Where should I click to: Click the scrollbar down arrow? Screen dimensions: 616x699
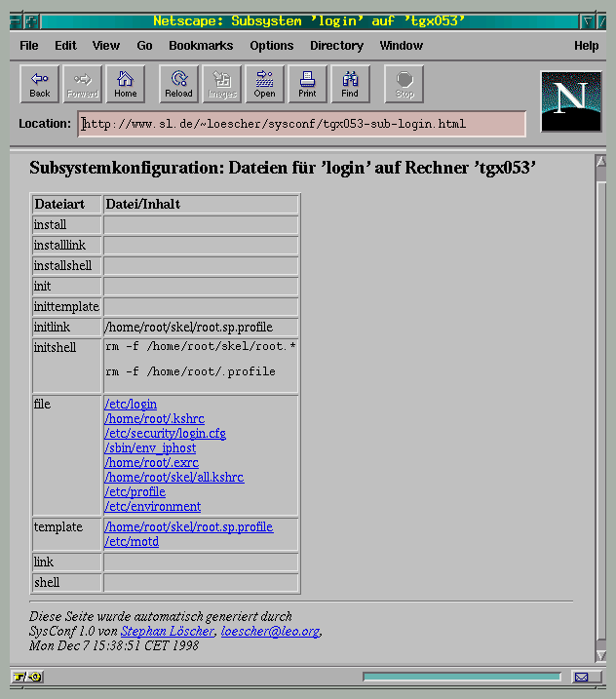coord(600,656)
